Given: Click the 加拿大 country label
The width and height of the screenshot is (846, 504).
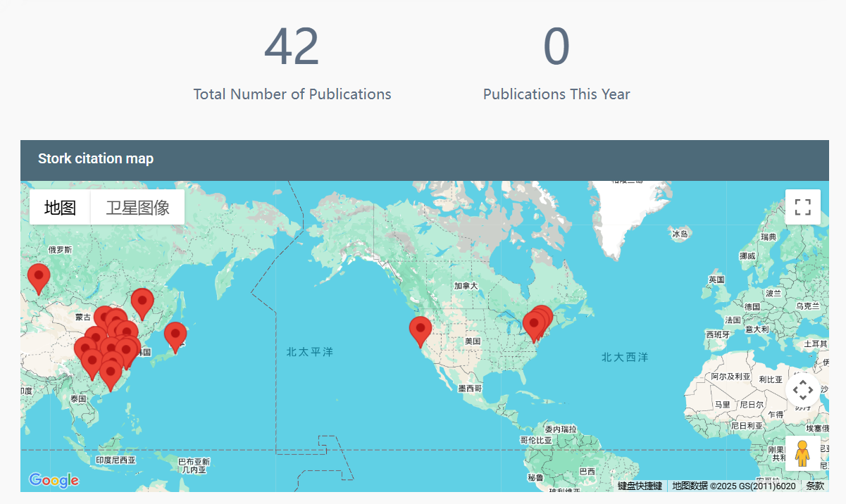Looking at the screenshot, I should click(x=466, y=286).
